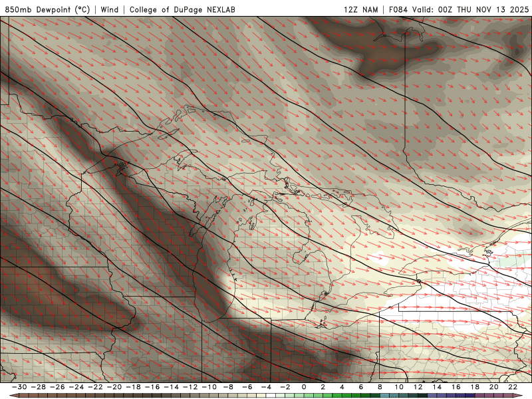532x399 pixels.
Task: Click the 8 colorbar label
Action: pyautogui.click(x=380, y=387)
